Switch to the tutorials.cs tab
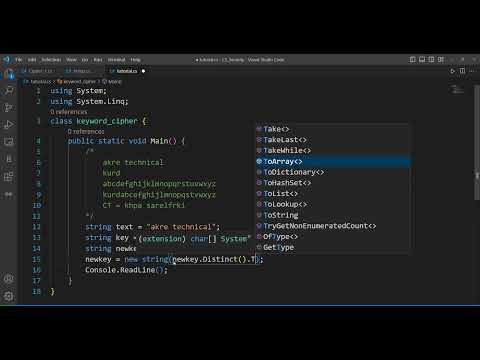 (x=127, y=71)
